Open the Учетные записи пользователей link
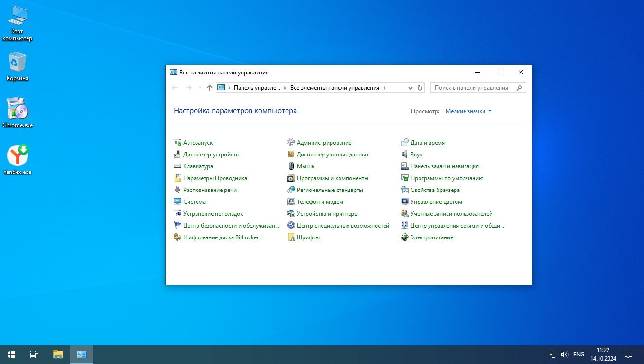Viewport: 644px width, 364px height. coord(451,214)
